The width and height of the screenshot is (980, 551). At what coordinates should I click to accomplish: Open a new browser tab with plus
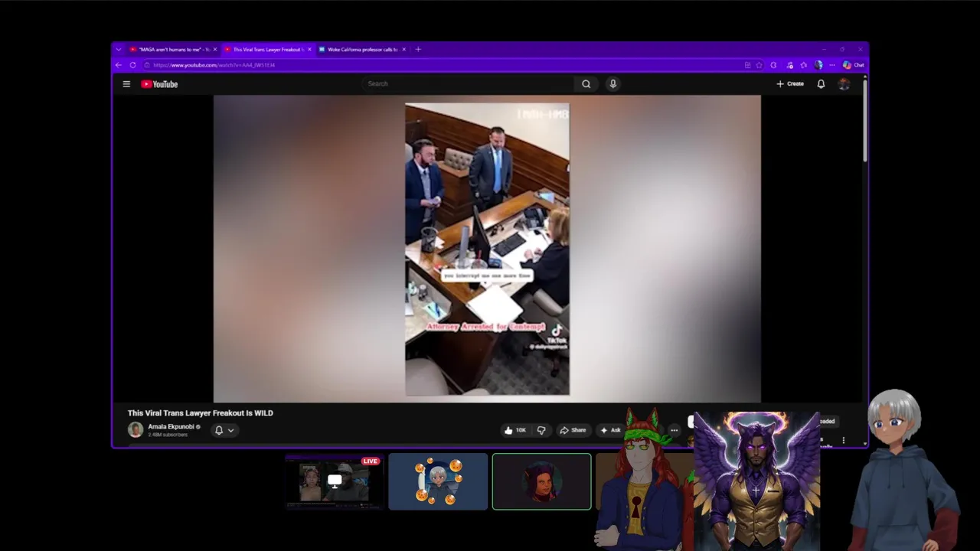click(418, 50)
